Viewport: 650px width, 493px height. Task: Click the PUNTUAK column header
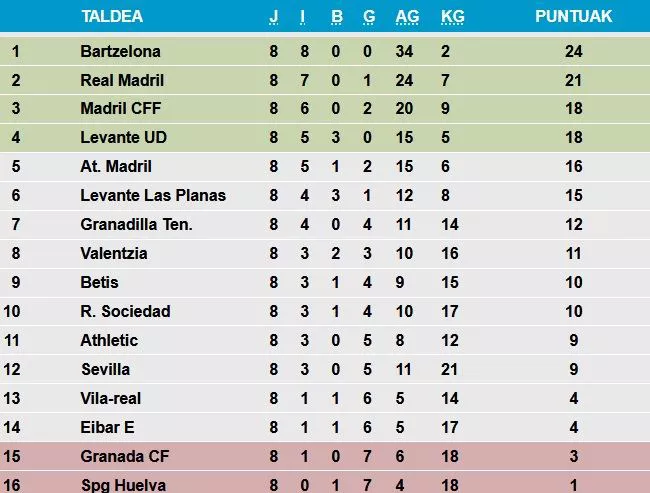coord(573,16)
